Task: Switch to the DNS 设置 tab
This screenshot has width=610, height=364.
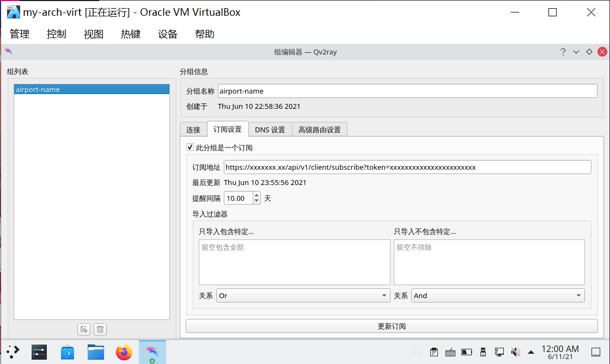Action: click(x=270, y=129)
